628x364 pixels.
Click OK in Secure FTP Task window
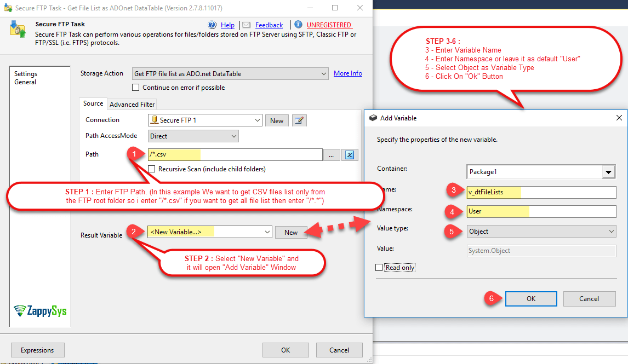[x=286, y=350]
